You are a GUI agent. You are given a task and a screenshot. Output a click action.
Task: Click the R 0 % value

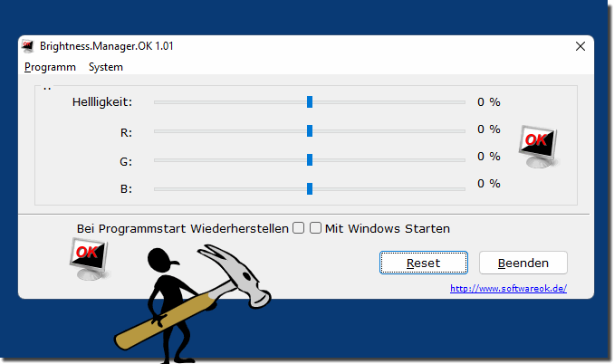coord(489,129)
